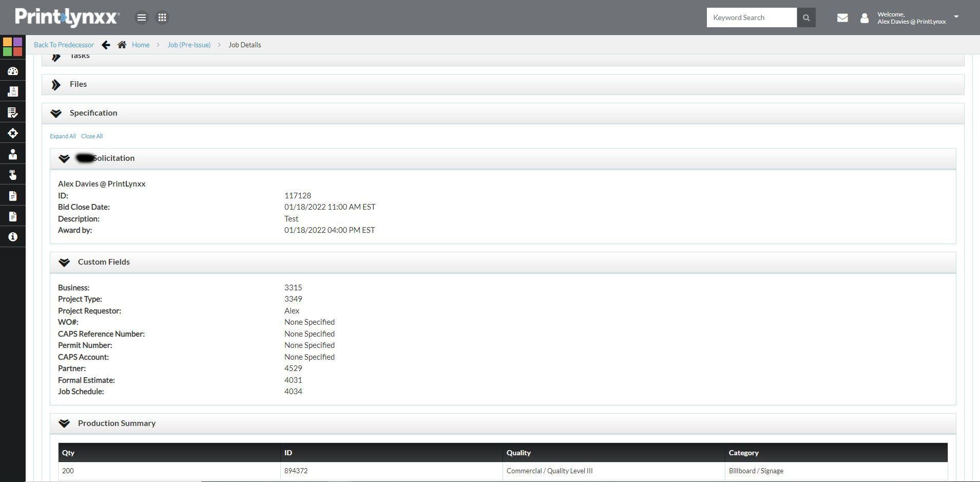Click the PrintLynxx logo
Image resolution: width=980 pixels, height=482 pixels.
click(67, 17)
